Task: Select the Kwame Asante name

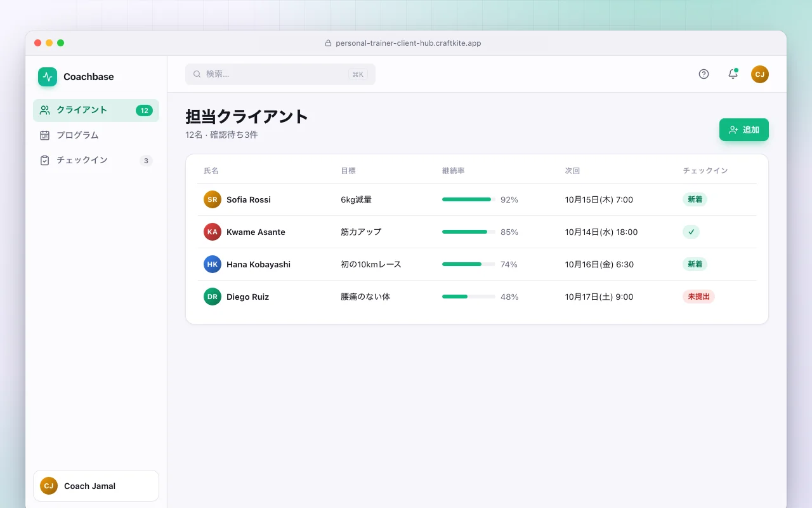Action: pyautogui.click(x=256, y=232)
